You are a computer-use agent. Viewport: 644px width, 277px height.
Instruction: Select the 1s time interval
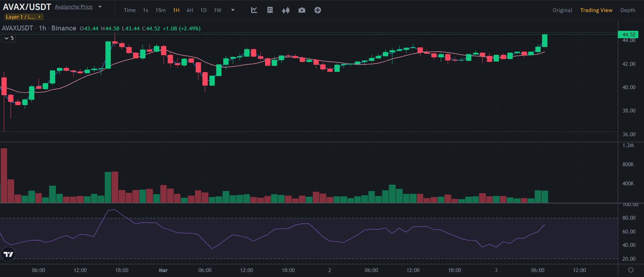click(x=145, y=10)
